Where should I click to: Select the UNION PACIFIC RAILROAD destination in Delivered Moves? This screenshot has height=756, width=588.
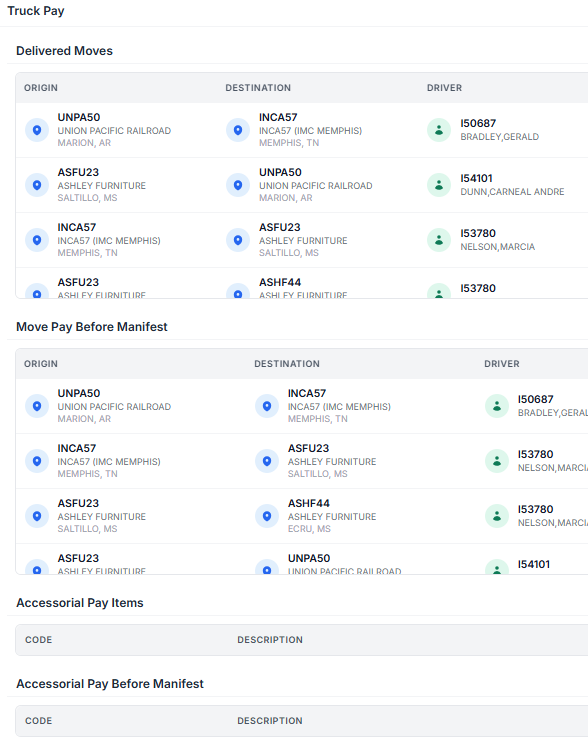[316, 186]
